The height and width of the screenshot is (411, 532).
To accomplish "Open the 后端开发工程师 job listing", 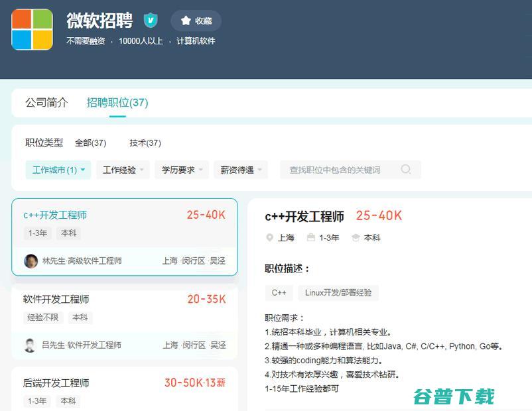I will coord(56,383).
